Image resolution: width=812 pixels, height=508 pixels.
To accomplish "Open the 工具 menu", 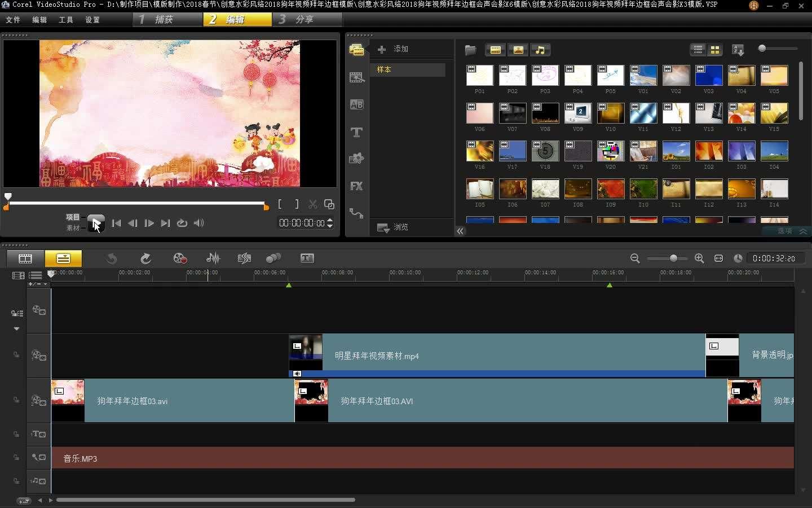I will 66,20.
